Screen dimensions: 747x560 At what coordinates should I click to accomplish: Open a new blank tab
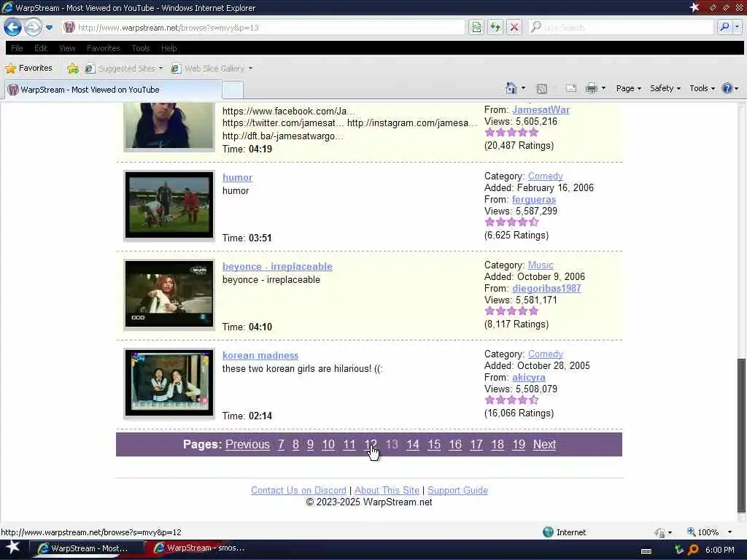pyautogui.click(x=233, y=90)
